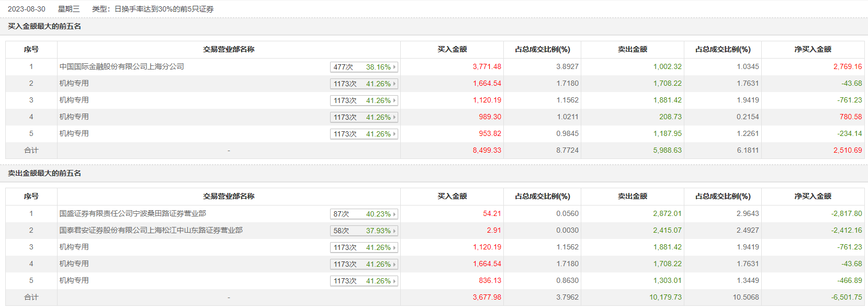Screen dimensions: 868x308
Task: Click the sell table total -6,501.75
Action: [847, 297]
